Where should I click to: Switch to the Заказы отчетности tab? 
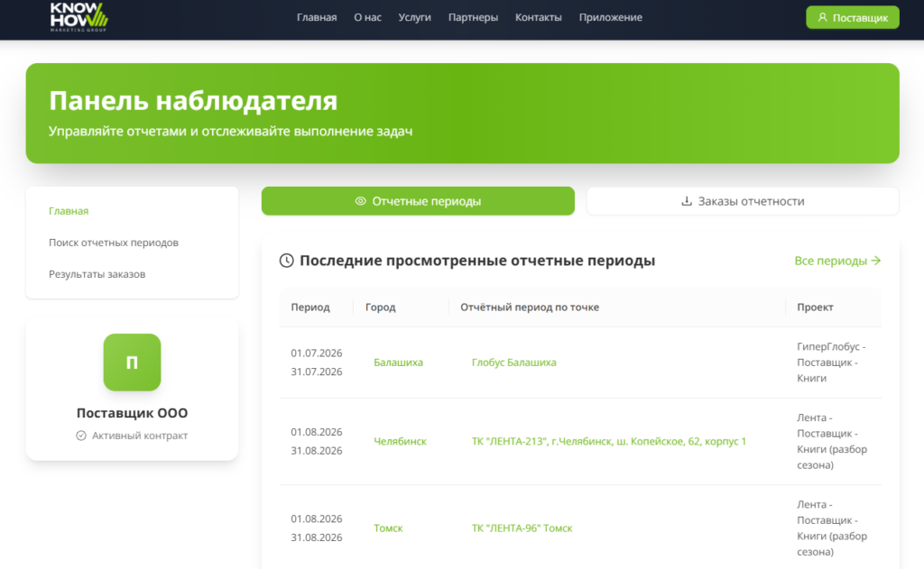click(744, 201)
